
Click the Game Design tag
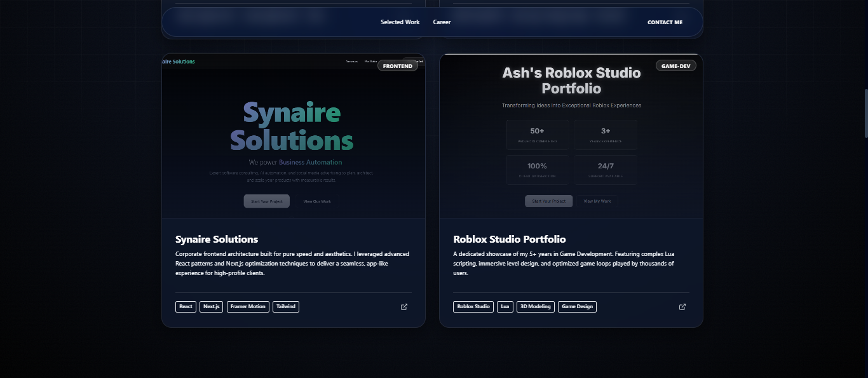pyautogui.click(x=577, y=307)
